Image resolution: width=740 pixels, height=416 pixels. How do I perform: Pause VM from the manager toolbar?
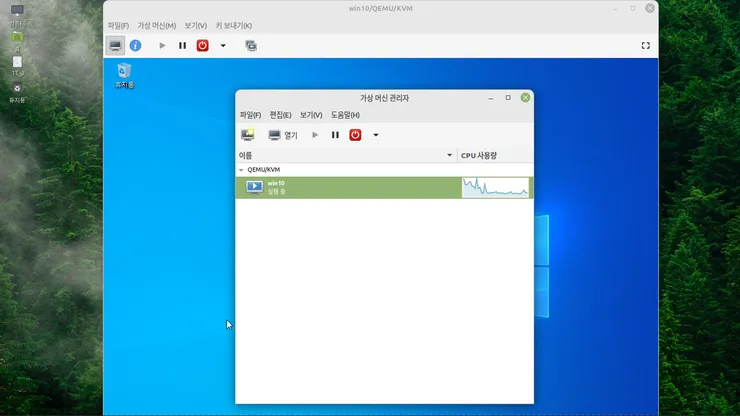pyautogui.click(x=335, y=135)
